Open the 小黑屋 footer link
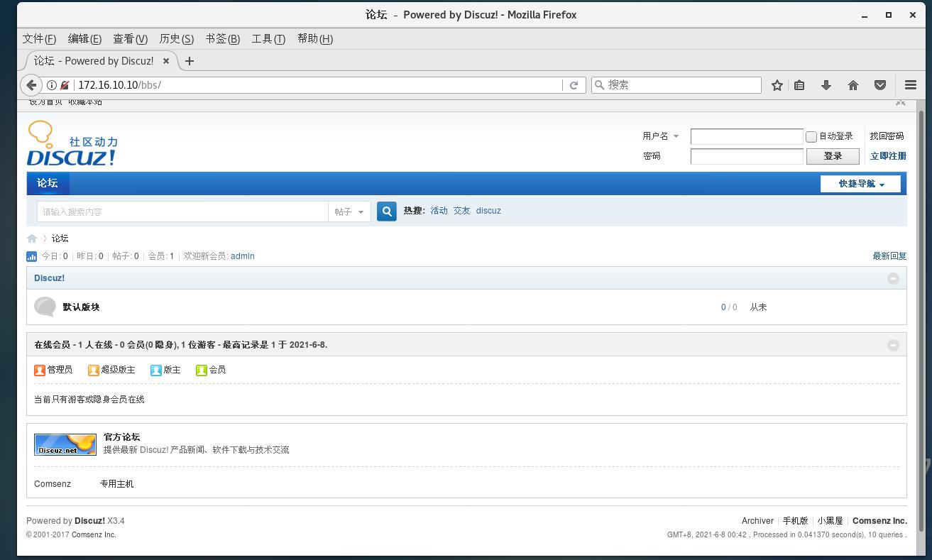The width and height of the screenshot is (932, 560). [830, 521]
